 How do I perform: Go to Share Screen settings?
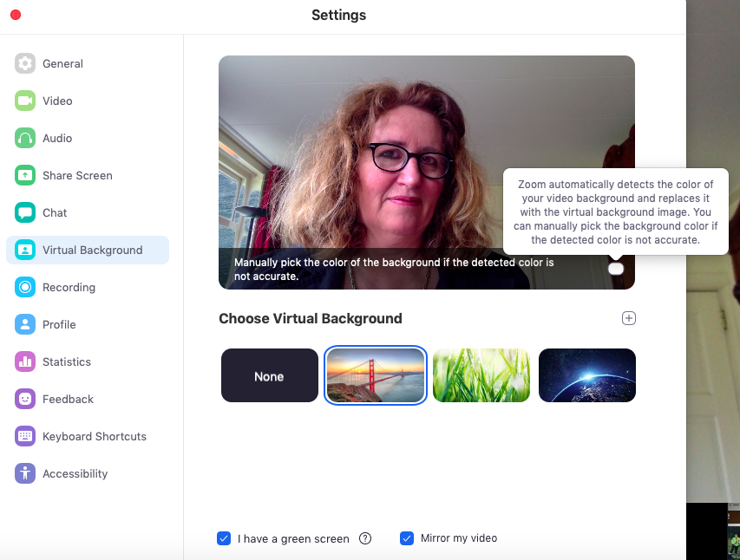(77, 175)
